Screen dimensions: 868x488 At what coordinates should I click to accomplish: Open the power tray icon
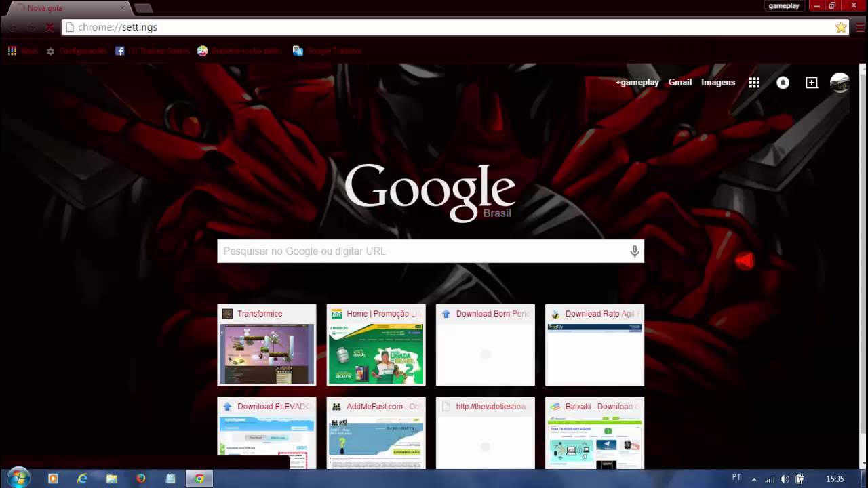pyautogui.click(x=800, y=479)
